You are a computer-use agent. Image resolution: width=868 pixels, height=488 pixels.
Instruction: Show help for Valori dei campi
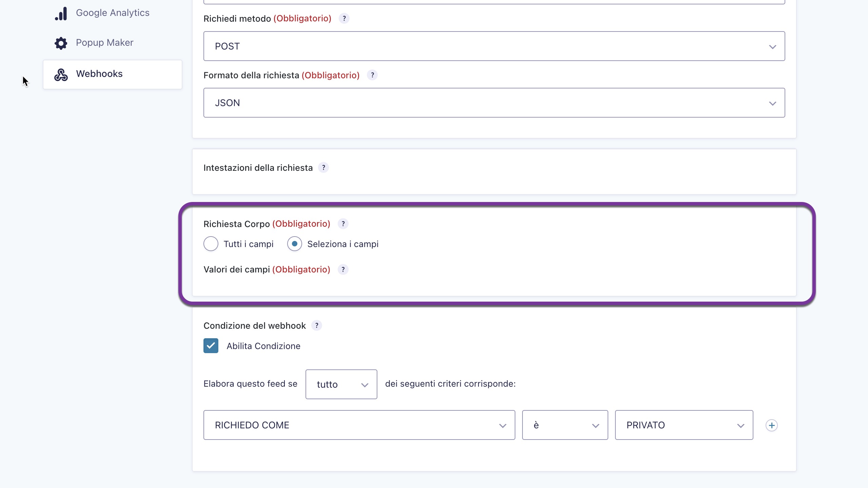click(x=343, y=269)
